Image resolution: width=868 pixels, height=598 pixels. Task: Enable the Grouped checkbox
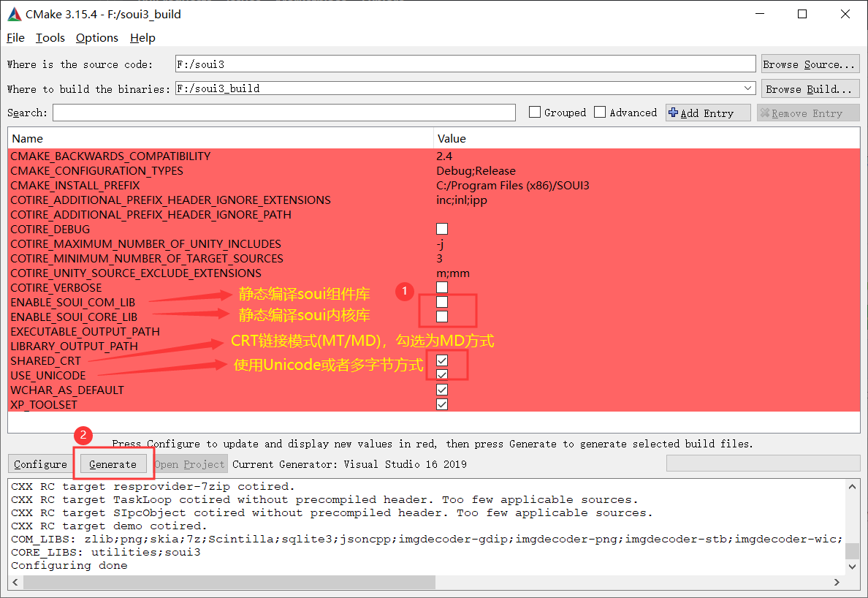coord(535,113)
